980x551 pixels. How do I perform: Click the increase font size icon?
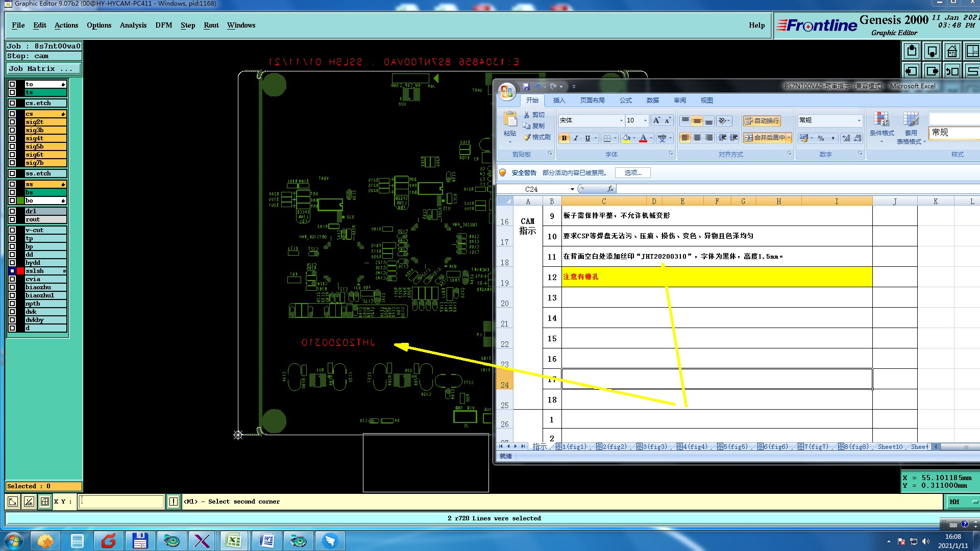(656, 120)
